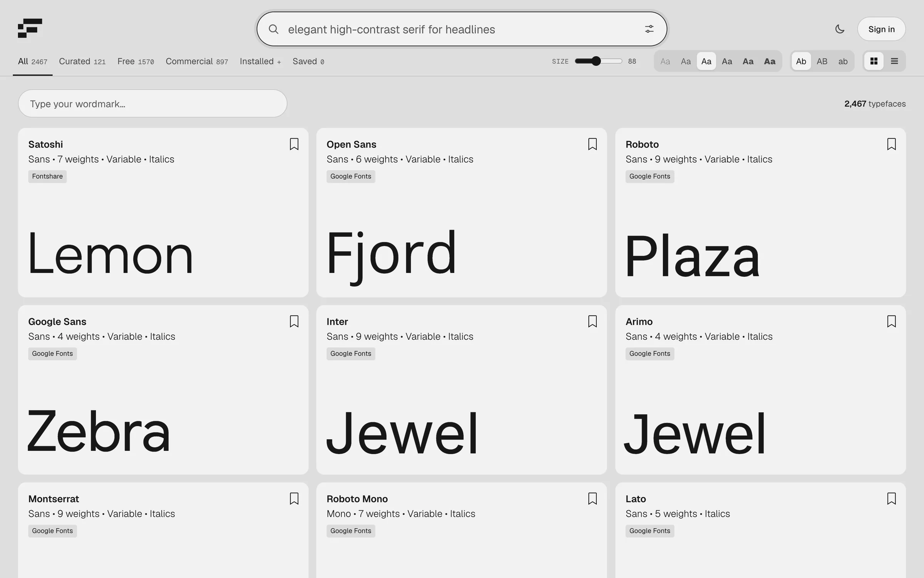The width and height of the screenshot is (924, 578).
Task: Select the lightest weight Aa preview
Action: (x=665, y=61)
